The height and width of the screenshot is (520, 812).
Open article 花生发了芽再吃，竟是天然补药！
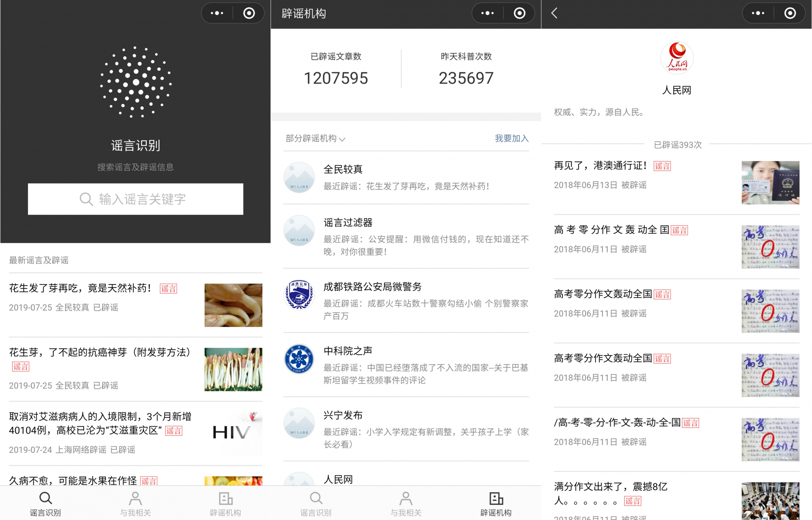[x=80, y=288]
